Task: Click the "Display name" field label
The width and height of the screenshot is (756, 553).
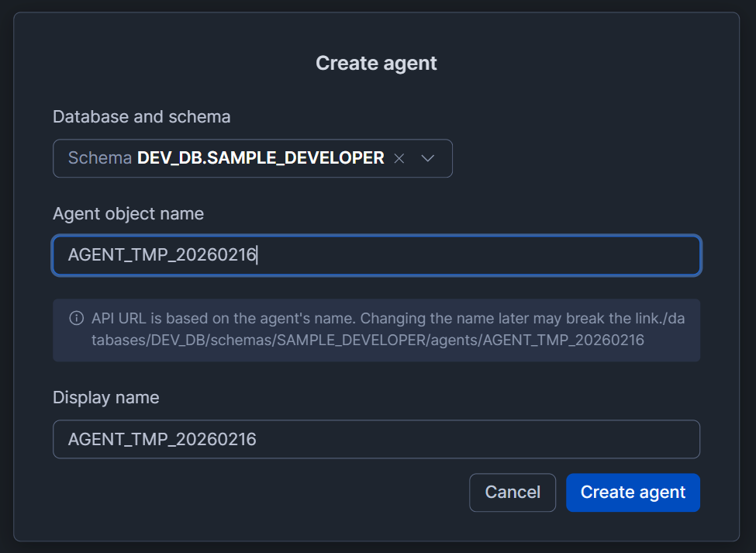Action: (105, 398)
